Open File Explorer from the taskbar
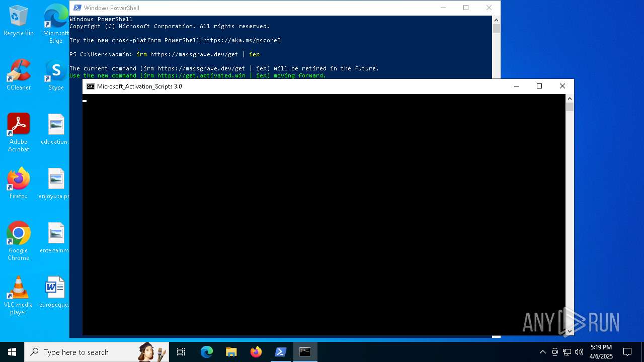 (231, 352)
